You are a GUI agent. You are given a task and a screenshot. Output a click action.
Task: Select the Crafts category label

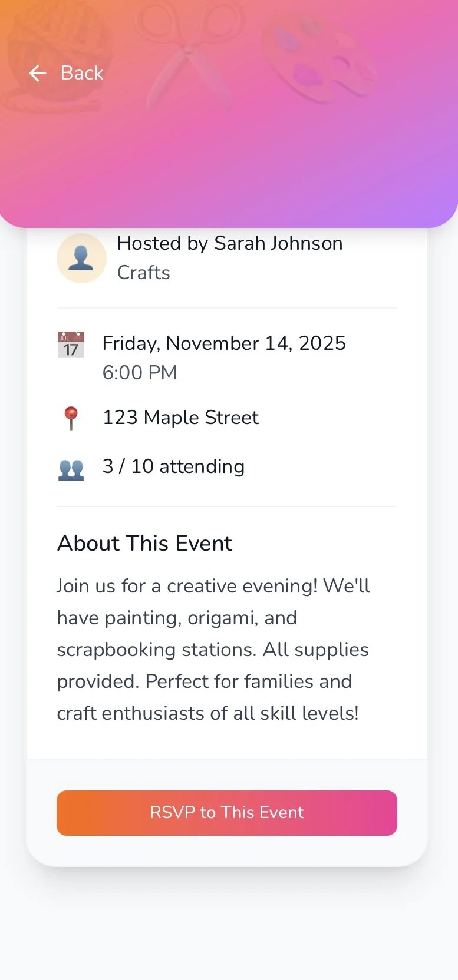[144, 273]
